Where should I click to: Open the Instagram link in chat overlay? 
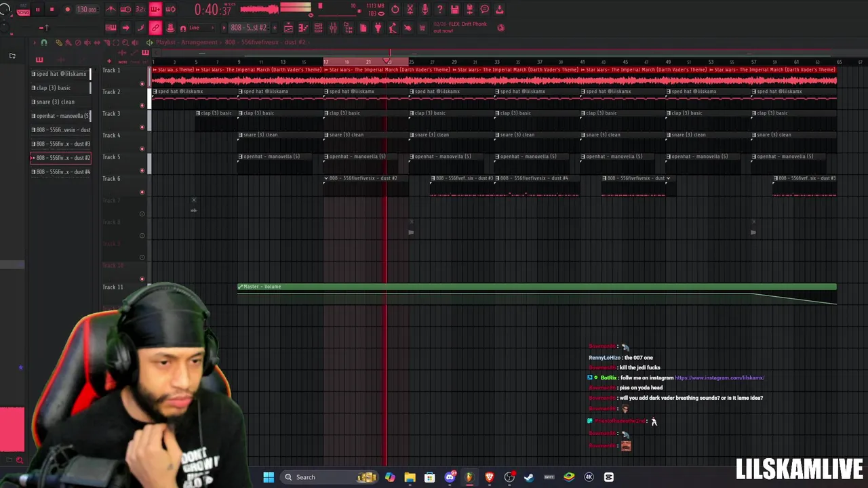tap(719, 378)
